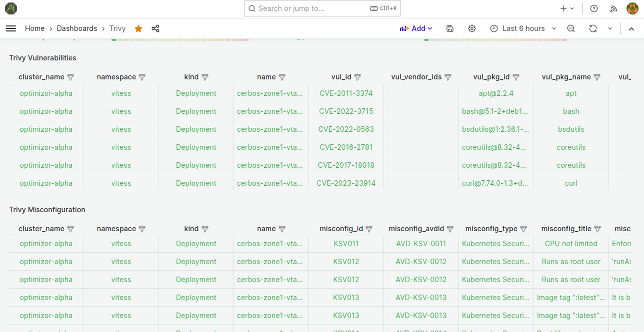Open the help question mark menu
Screen dimensions: 644x332
pos(594,8)
